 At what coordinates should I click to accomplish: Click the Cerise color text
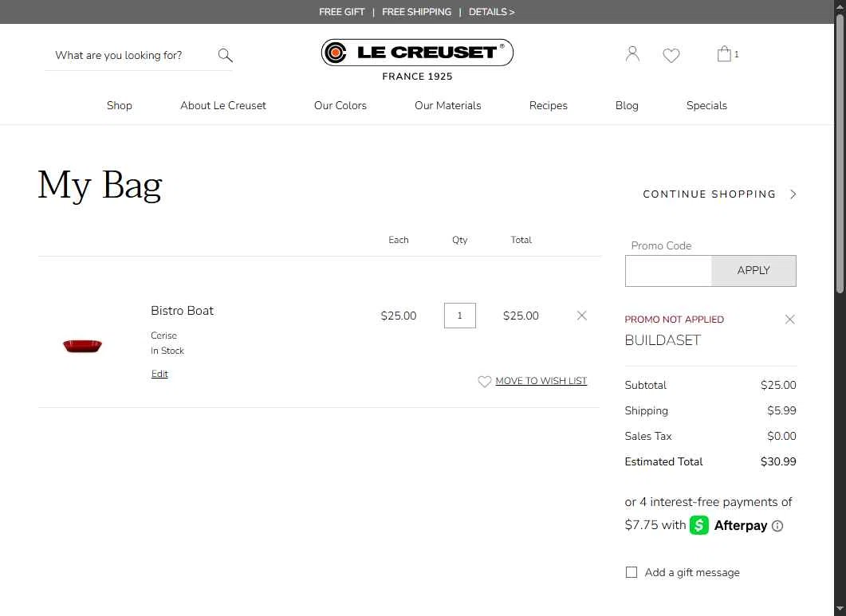[x=163, y=335]
